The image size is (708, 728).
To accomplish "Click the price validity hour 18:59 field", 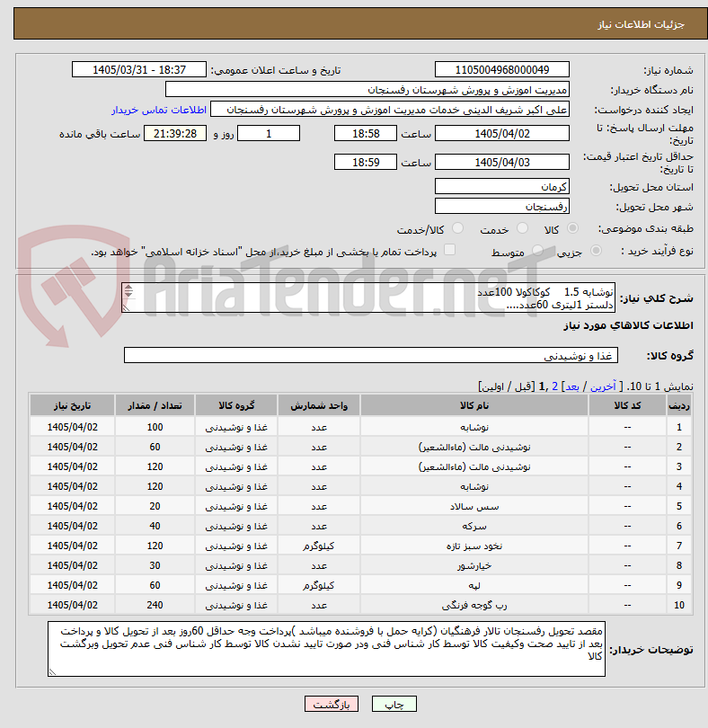I will (x=366, y=162).
